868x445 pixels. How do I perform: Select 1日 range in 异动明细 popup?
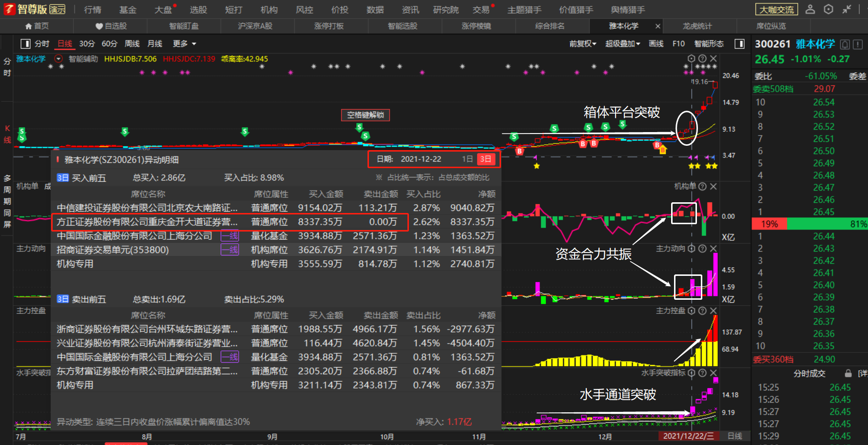click(x=467, y=159)
